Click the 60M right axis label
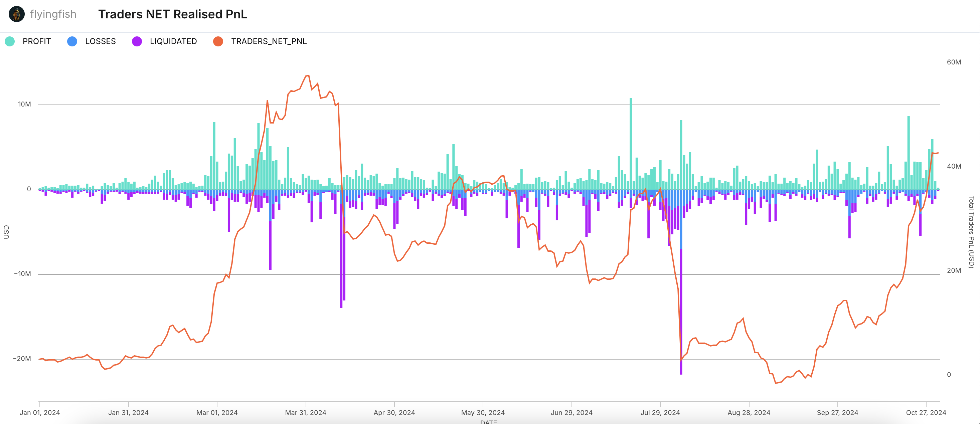 pos(954,62)
